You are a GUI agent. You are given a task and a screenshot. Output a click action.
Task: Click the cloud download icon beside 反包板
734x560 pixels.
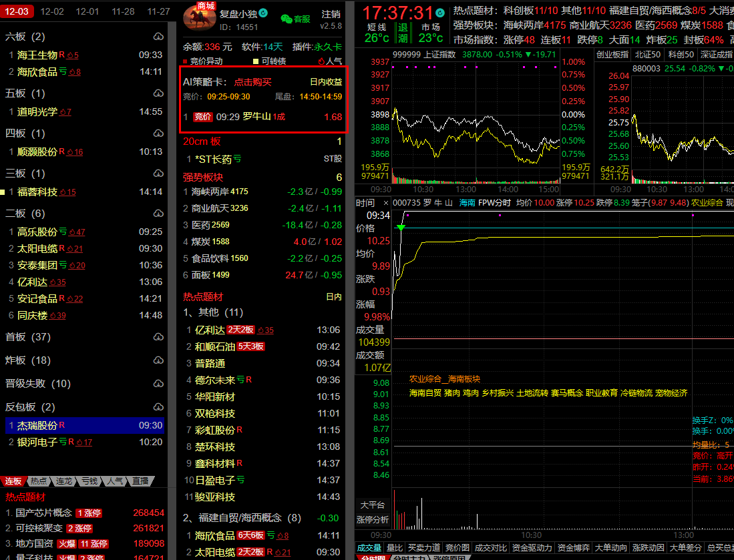point(158,406)
